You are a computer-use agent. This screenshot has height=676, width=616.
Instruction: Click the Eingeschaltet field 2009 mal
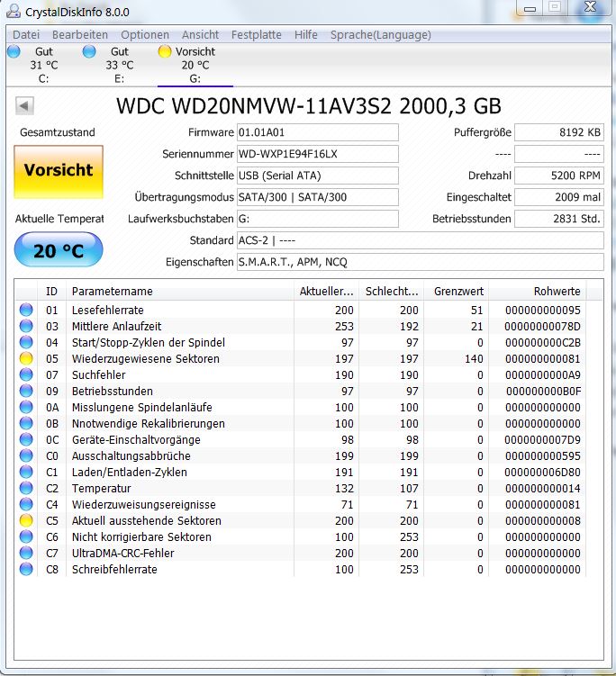(559, 197)
